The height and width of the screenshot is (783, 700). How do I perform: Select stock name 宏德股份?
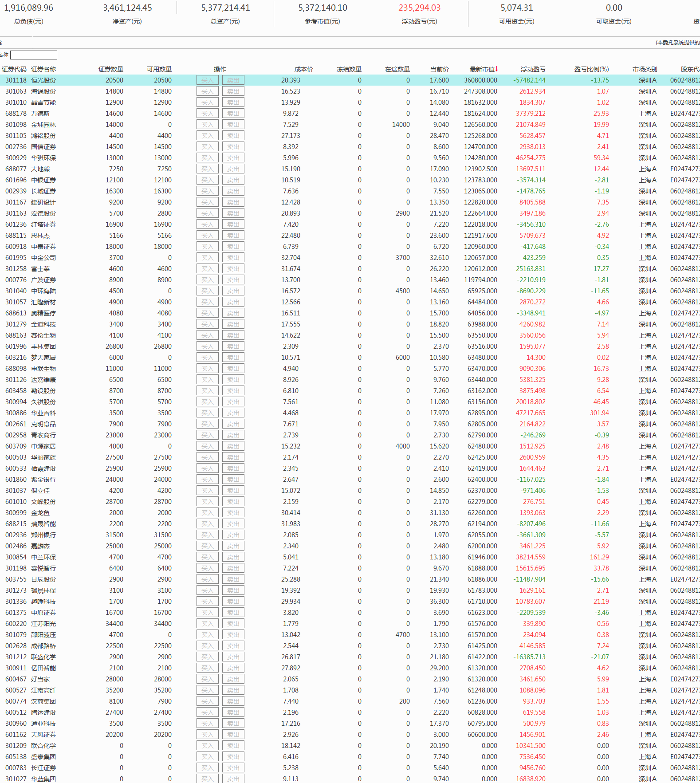43,213
